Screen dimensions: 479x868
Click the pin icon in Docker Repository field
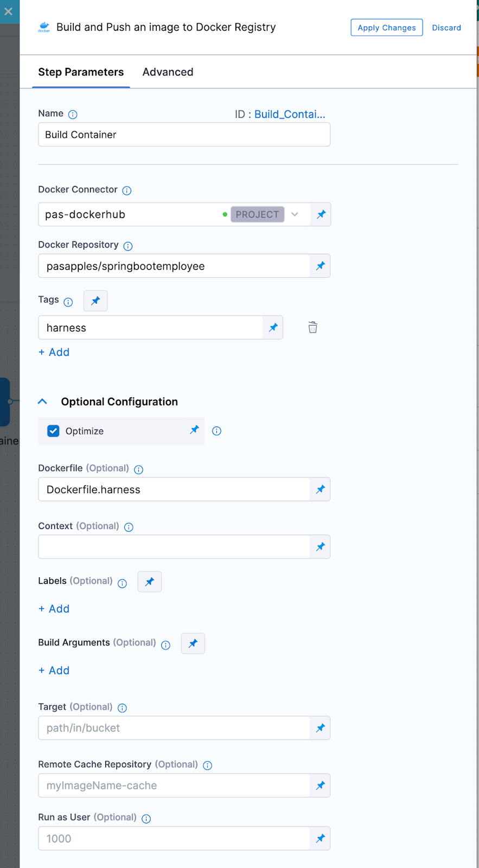(x=321, y=266)
